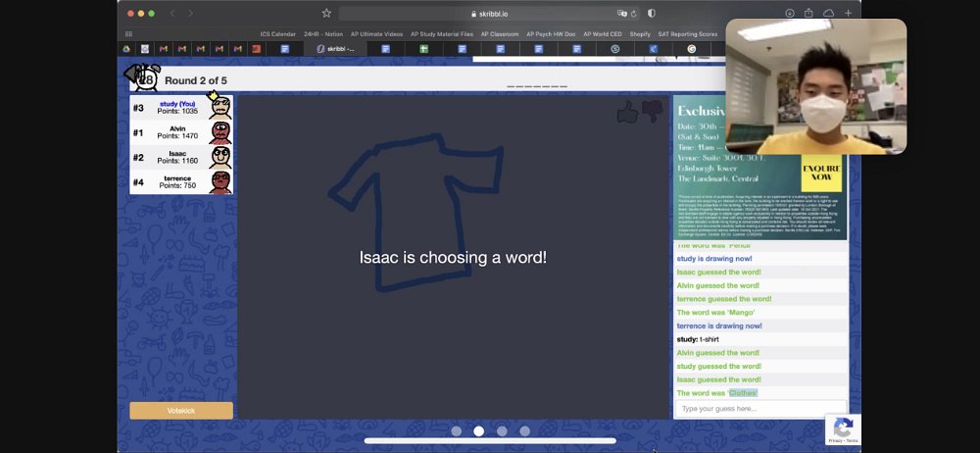
Task: Click the Round 2 of 5 text
Action: click(x=196, y=80)
